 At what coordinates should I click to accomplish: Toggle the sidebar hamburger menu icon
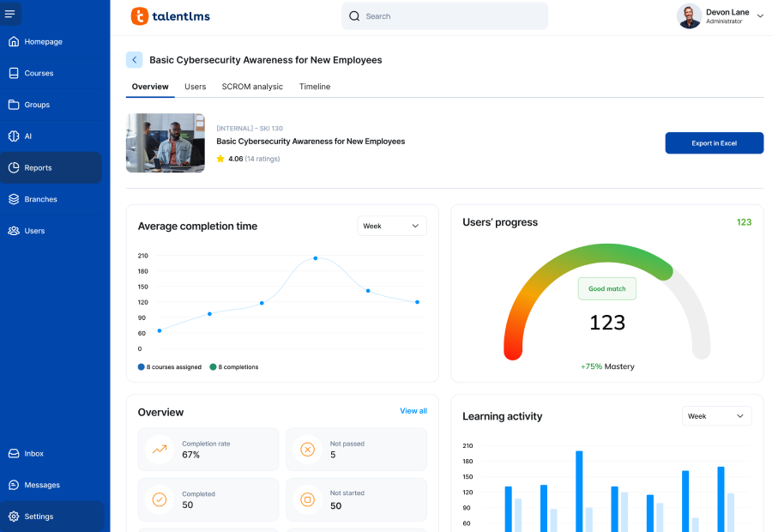point(9,14)
